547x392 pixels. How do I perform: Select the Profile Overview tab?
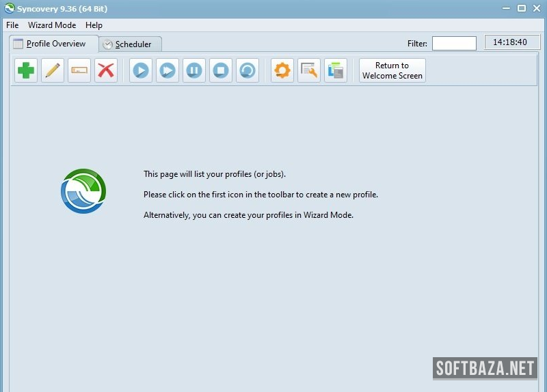tap(55, 44)
